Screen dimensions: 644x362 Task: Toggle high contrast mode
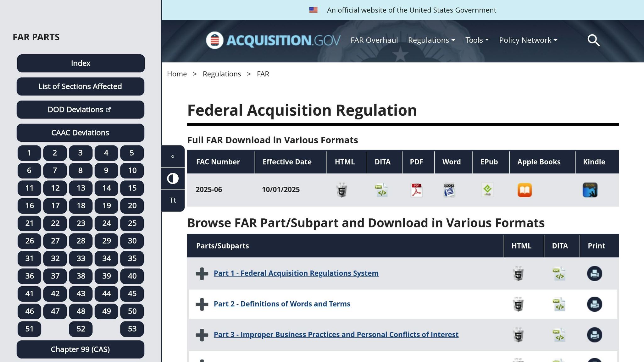pos(173,178)
